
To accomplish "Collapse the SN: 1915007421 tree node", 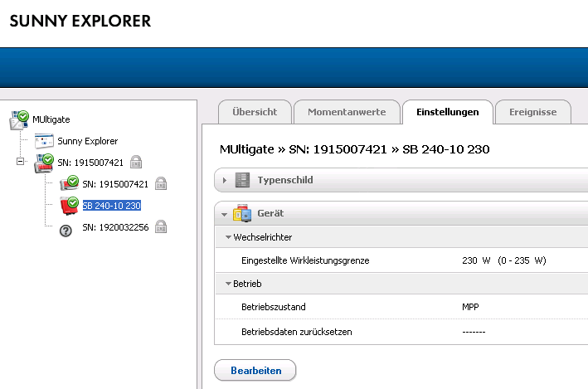I will (x=20, y=161).
